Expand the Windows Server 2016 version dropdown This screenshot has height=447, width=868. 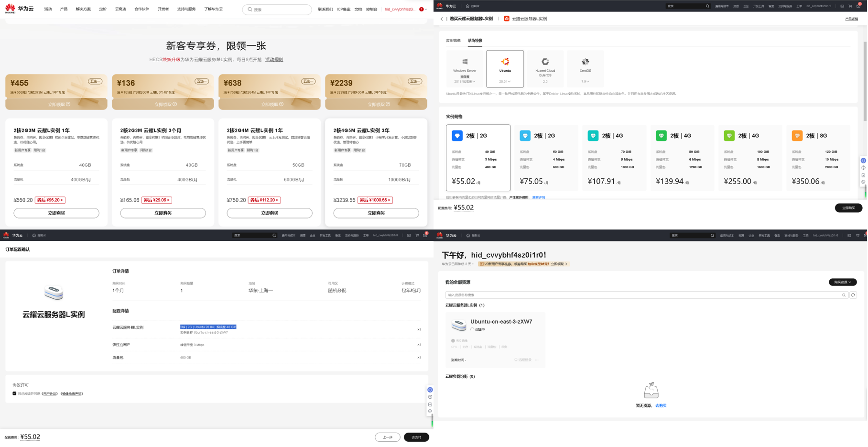pos(465,82)
